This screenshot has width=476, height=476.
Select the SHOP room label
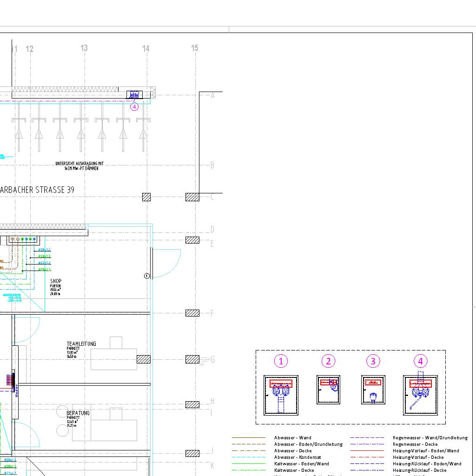(56, 281)
